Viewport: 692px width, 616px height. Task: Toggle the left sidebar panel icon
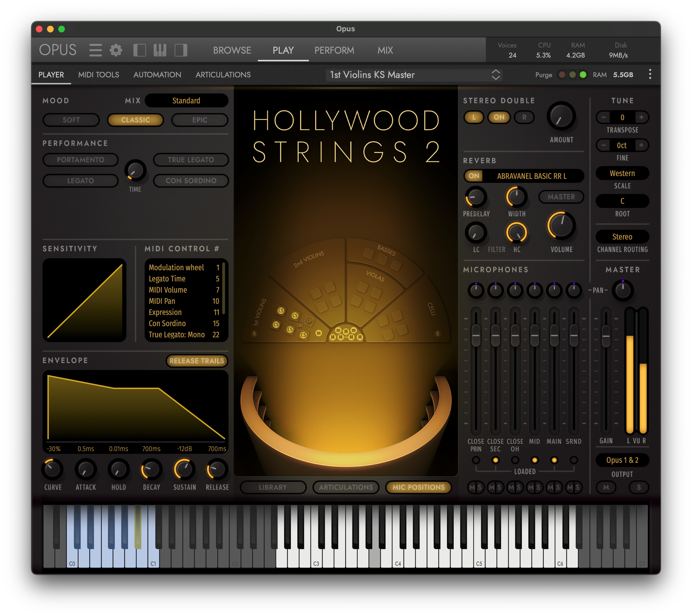point(140,50)
